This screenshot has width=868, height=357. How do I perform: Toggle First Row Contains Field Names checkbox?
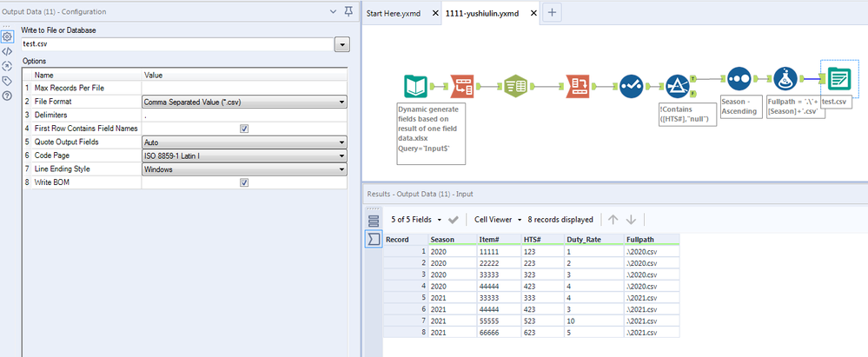[x=244, y=129]
